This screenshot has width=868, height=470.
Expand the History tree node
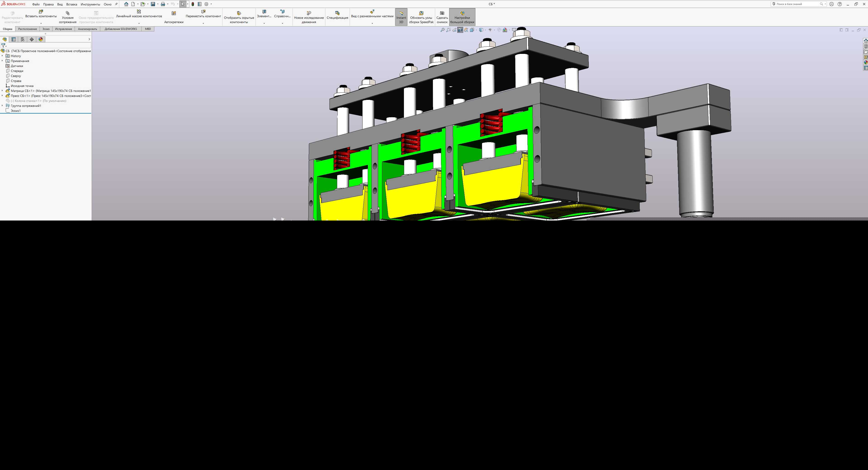(2, 56)
